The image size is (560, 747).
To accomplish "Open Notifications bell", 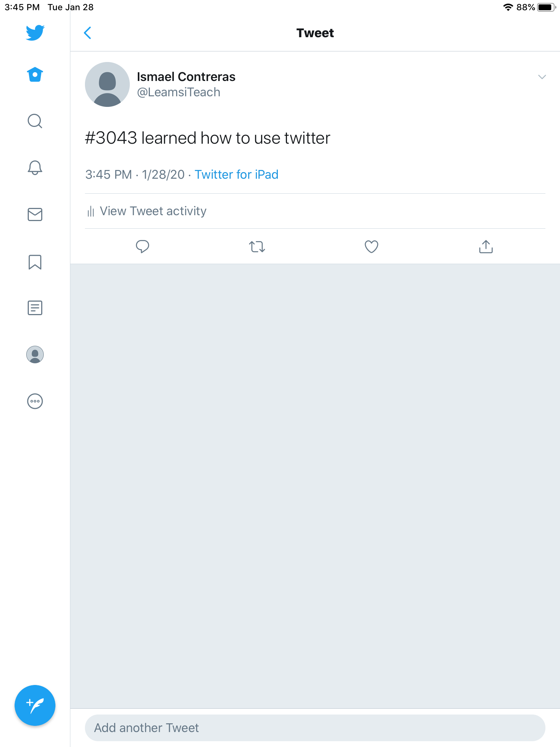I will pyautogui.click(x=35, y=168).
